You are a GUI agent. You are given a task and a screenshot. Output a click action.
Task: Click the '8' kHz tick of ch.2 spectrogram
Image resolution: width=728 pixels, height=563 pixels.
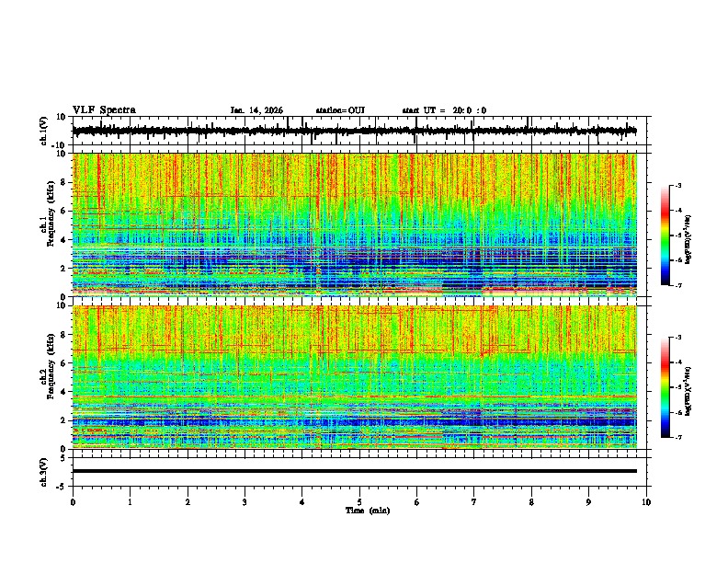click(63, 335)
